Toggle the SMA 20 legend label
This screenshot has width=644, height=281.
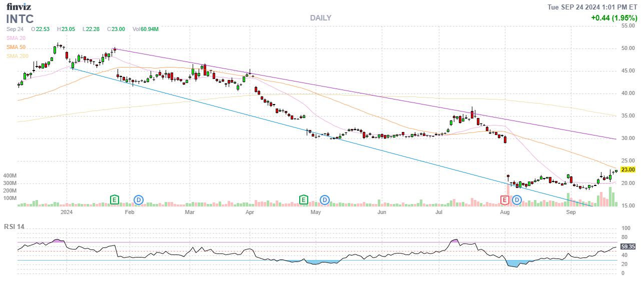[x=17, y=38]
